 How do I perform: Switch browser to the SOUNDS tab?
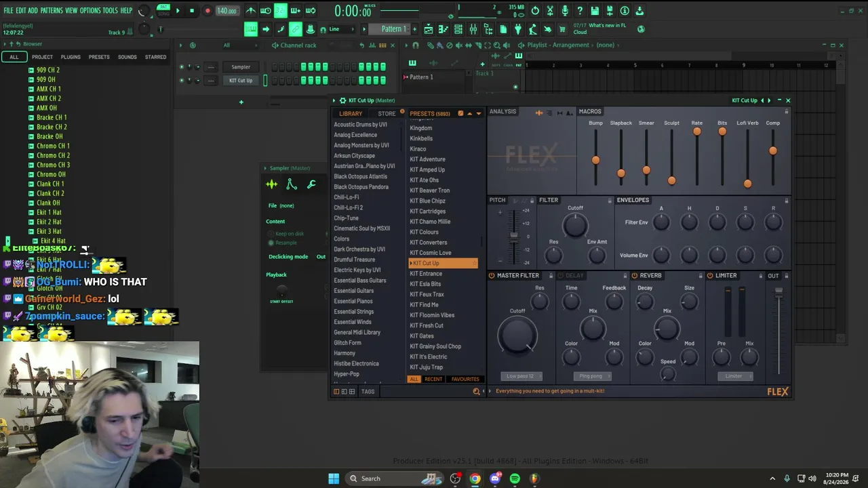pyautogui.click(x=127, y=57)
